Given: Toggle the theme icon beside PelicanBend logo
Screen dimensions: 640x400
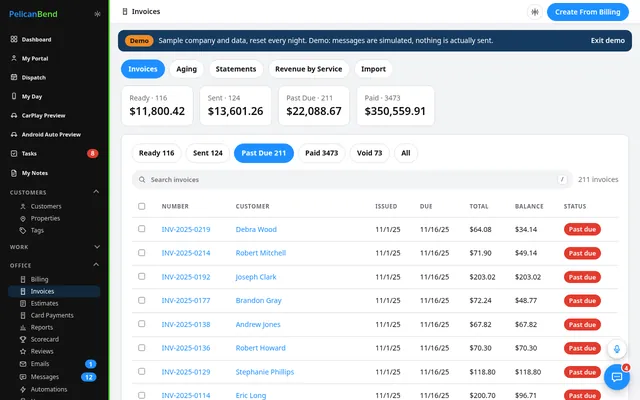Looking at the screenshot, I should pos(97,14).
